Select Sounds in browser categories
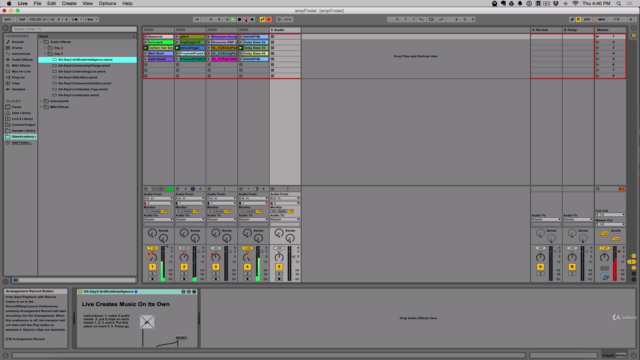The width and height of the screenshot is (640, 360). pyautogui.click(x=18, y=42)
